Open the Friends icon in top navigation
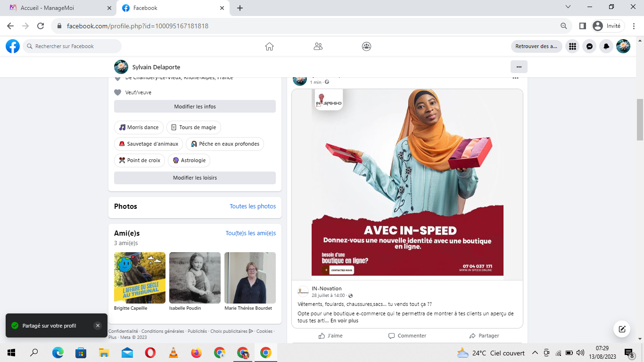644x362 pixels. 318,46
